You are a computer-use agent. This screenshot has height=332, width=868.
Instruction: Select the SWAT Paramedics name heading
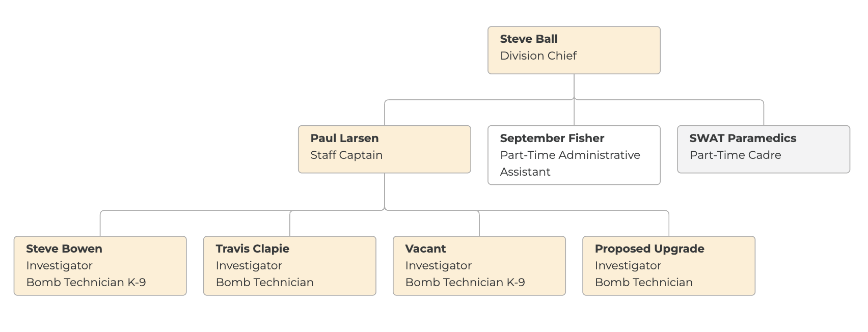point(742,139)
